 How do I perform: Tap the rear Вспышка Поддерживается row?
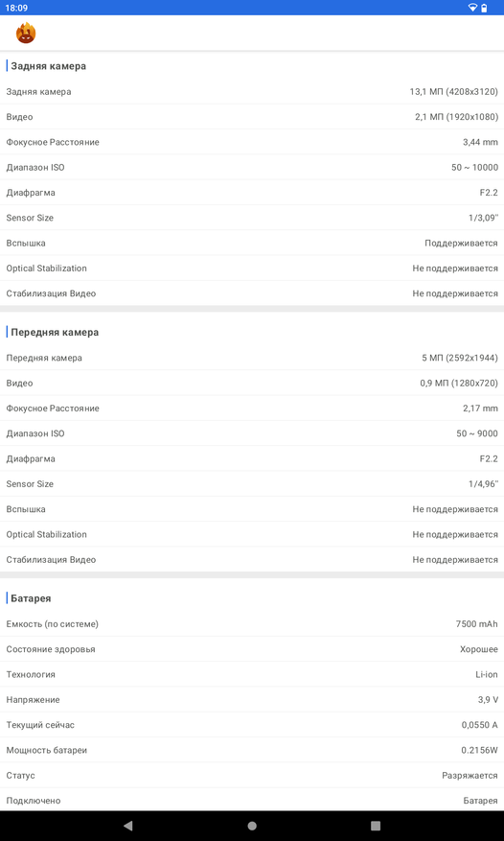[252, 243]
